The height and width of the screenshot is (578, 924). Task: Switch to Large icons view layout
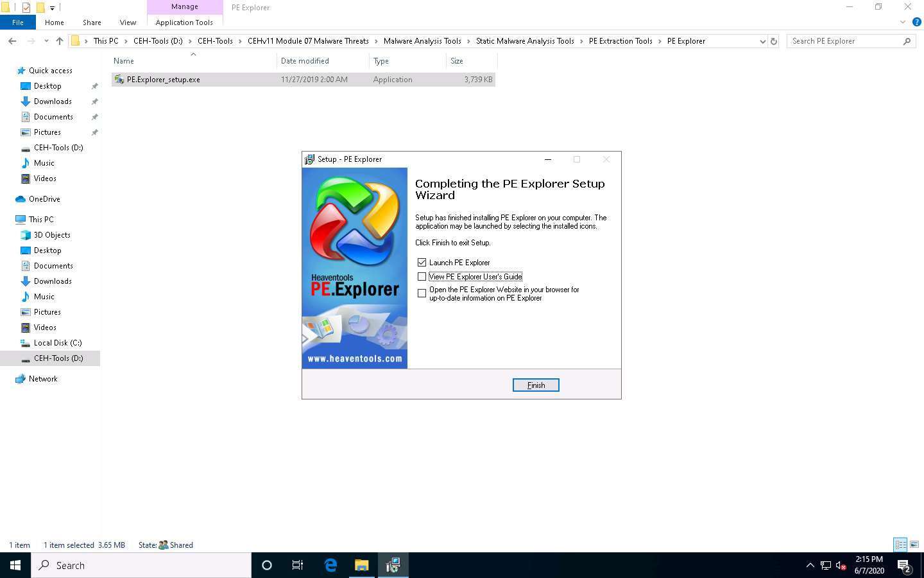point(914,545)
